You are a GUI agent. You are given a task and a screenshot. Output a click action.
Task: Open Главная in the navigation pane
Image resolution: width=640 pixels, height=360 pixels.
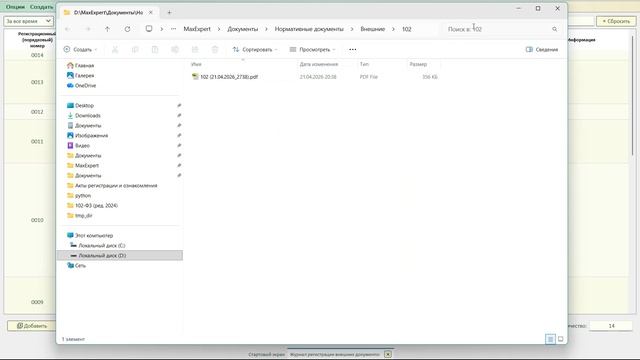tap(84, 65)
